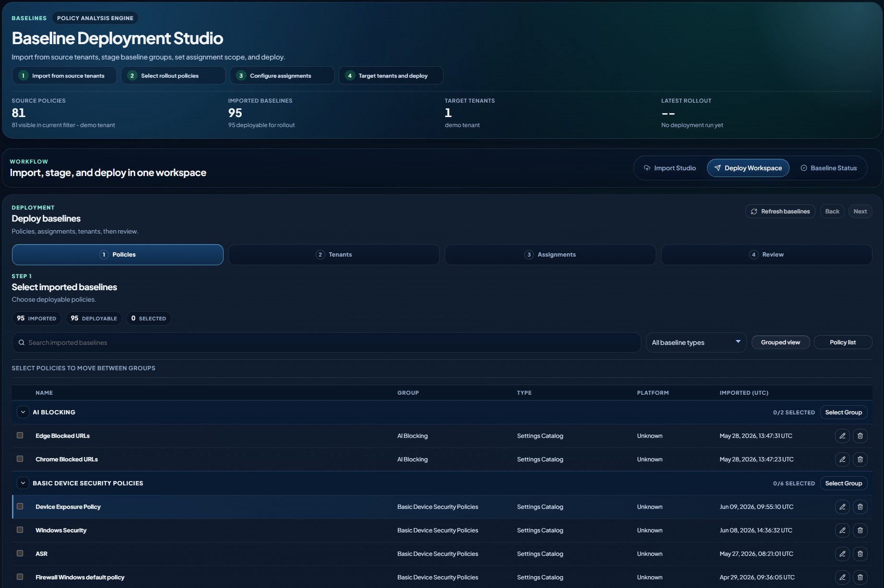Collapse the Basic Device Security Policies group
The image size is (884, 588).
point(23,483)
